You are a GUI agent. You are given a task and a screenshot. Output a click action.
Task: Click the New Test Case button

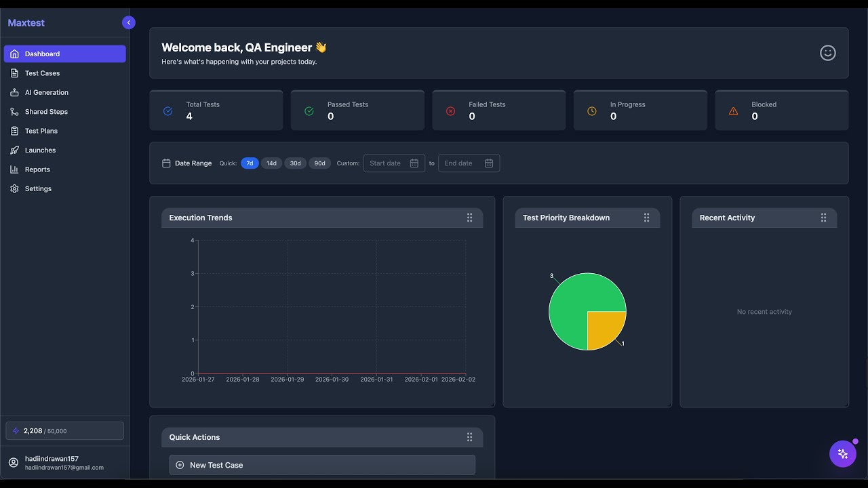(322, 465)
